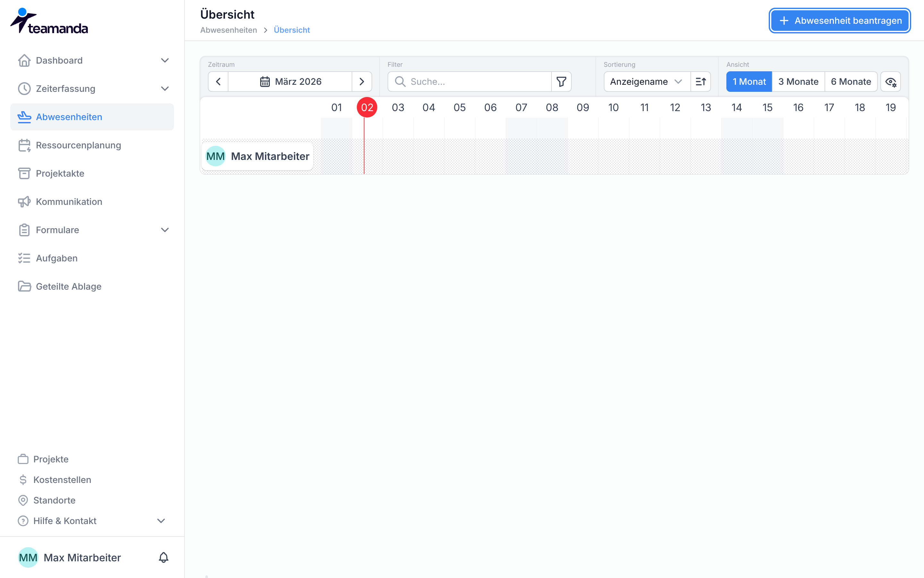Open the teamanda logo home link
Image resolution: width=924 pixels, height=578 pixels.
[x=49, y=21]
